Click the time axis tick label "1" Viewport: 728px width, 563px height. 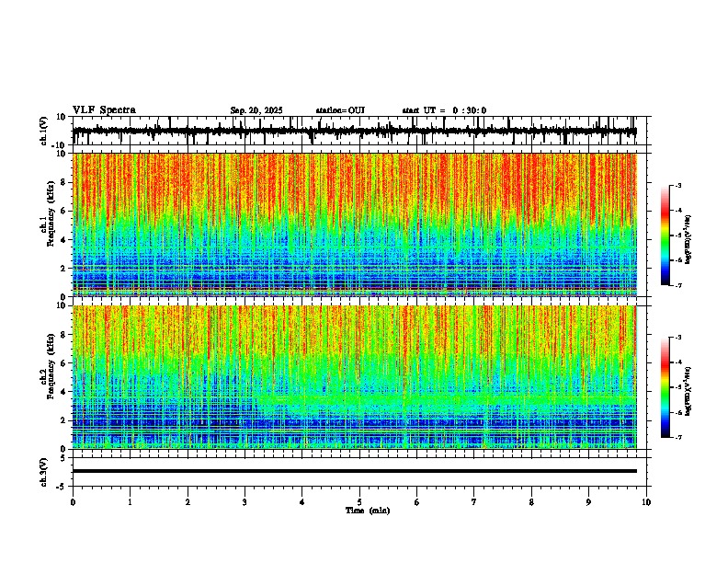pos(130,502)
